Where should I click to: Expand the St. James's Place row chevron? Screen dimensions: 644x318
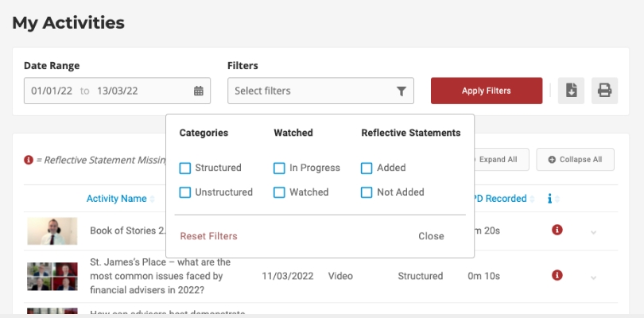593,277
